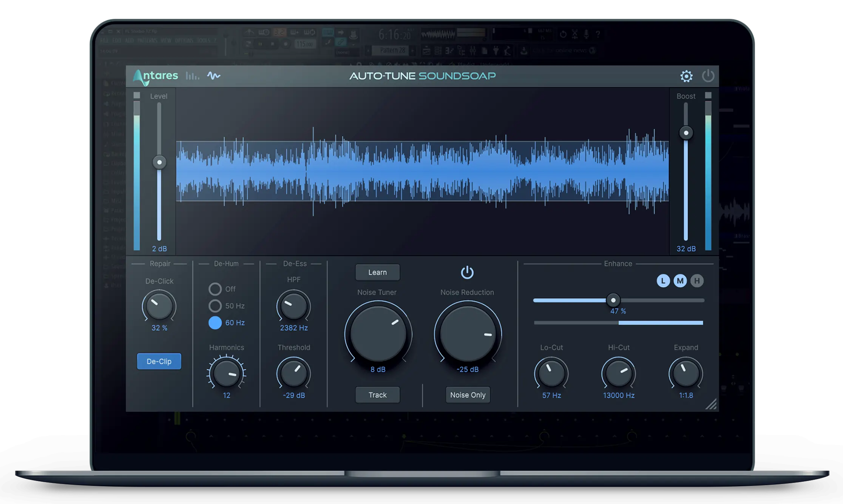Toggle the M enhance band button
The height and width of the screenshot is (504, 843).
[x=680, y=281]
